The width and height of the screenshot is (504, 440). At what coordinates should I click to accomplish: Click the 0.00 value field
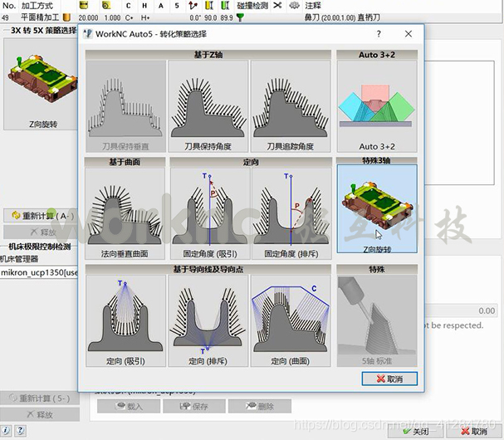(x=462, y=310)
